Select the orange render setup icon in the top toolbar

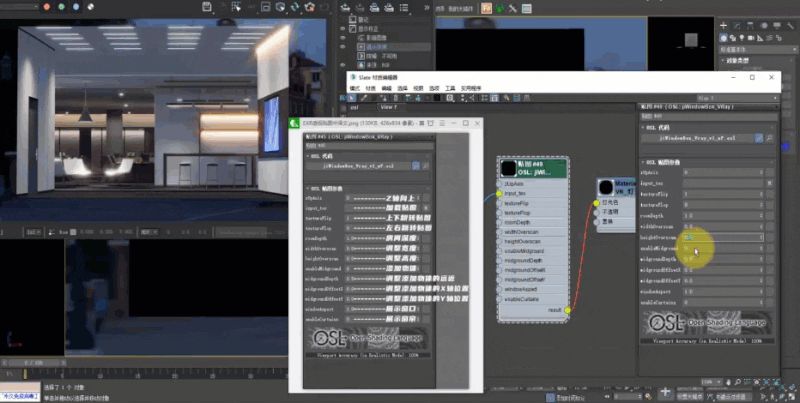click(487, 8)
